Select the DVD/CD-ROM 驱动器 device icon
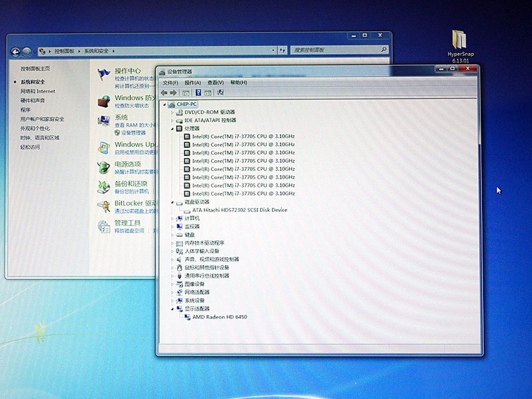 pyautogui.click(x=179, y=112)
